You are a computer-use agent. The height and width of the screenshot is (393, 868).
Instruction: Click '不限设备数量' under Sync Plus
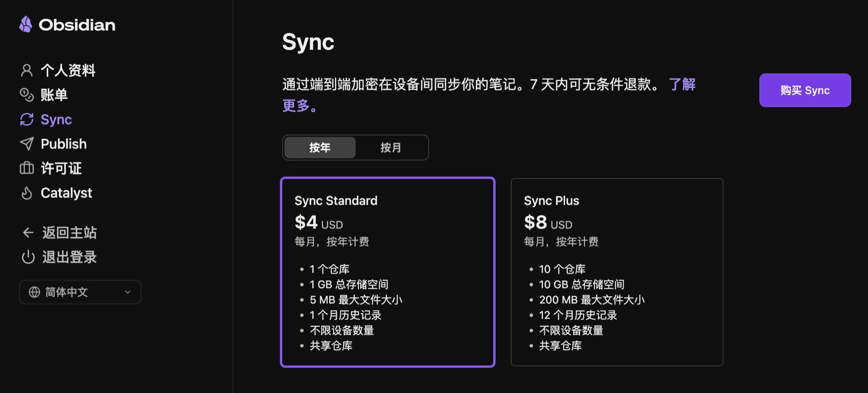(x=571, y=331)
